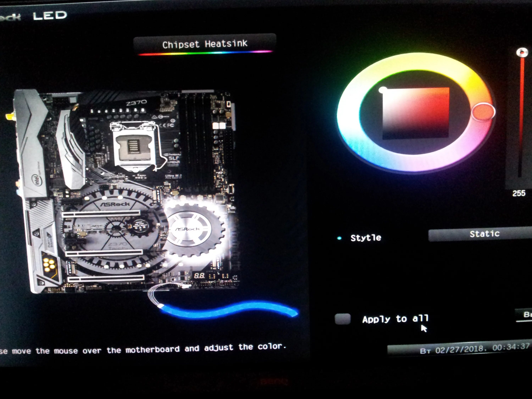Click the motherboard instruction hint text
The width and height of the screenshot is (532, 399).
click(x=143, y=349)
